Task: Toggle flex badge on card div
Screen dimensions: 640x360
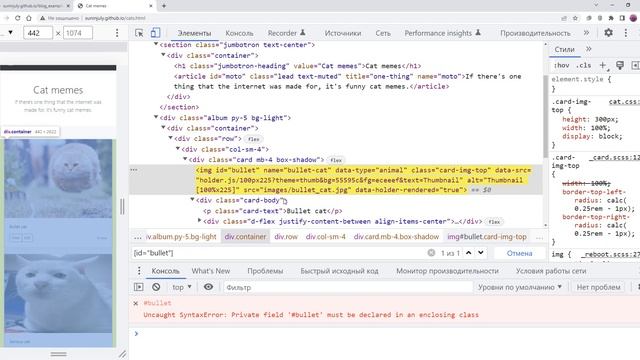Action: [336, 160]
